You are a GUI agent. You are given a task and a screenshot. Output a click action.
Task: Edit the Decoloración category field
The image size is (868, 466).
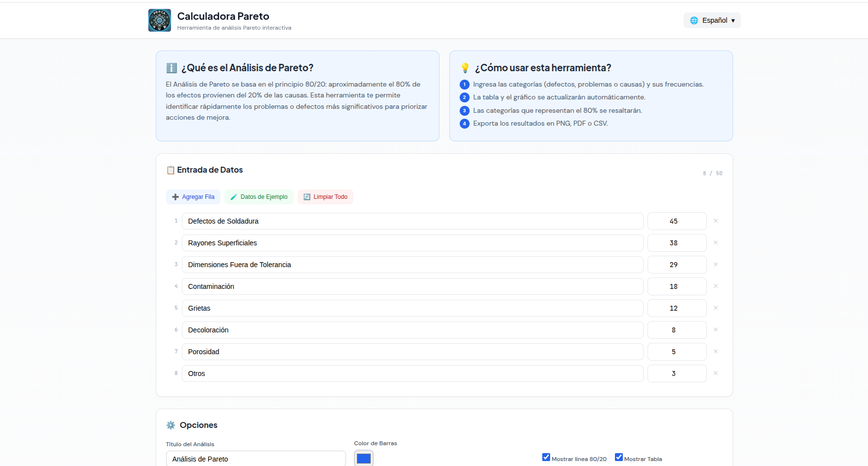pyautogui.click(x=412, y=330)
